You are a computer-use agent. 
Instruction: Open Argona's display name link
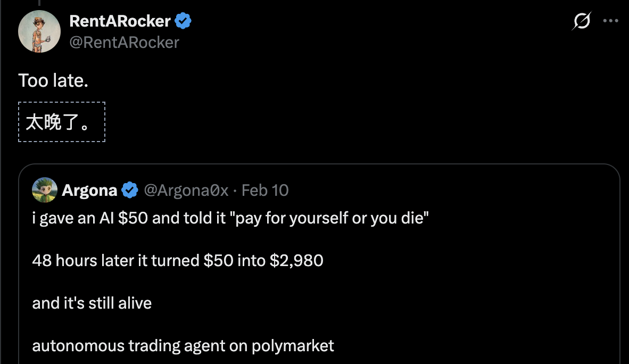89,190
